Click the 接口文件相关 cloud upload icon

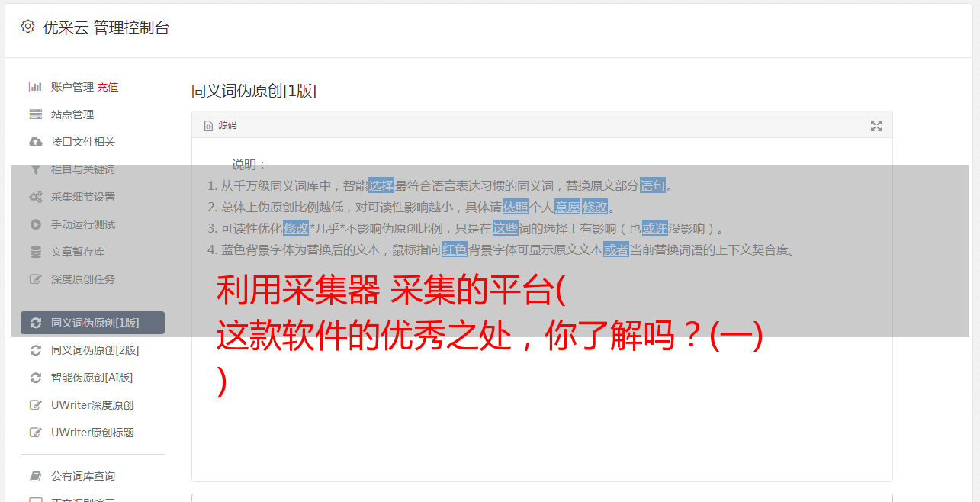pos(35,142)
